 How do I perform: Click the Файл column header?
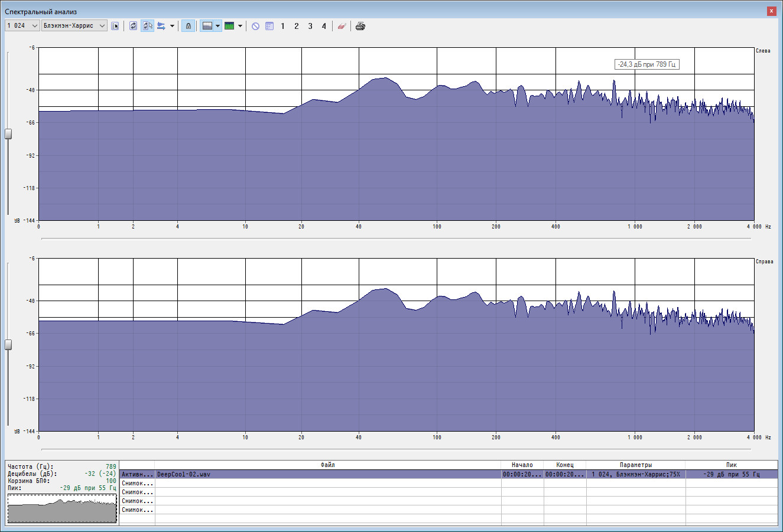tap(328, 465)
